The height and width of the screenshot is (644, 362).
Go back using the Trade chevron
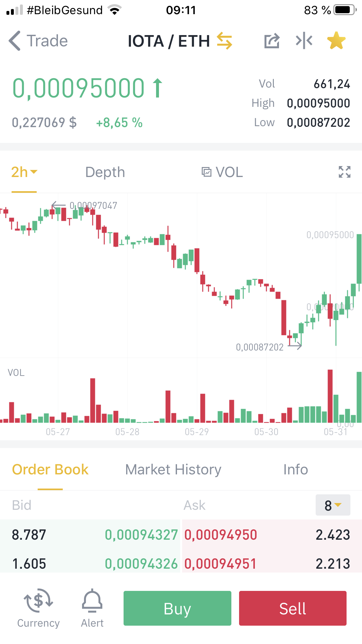38,41
